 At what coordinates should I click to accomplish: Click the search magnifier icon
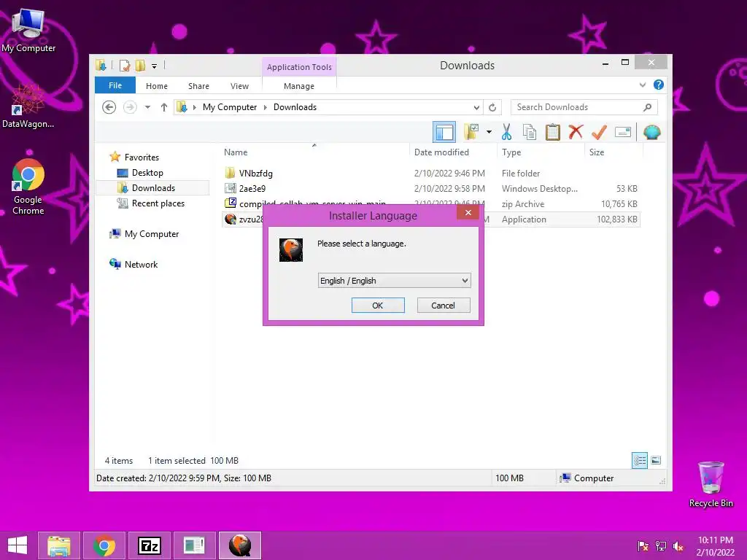[x=648, y=107]
